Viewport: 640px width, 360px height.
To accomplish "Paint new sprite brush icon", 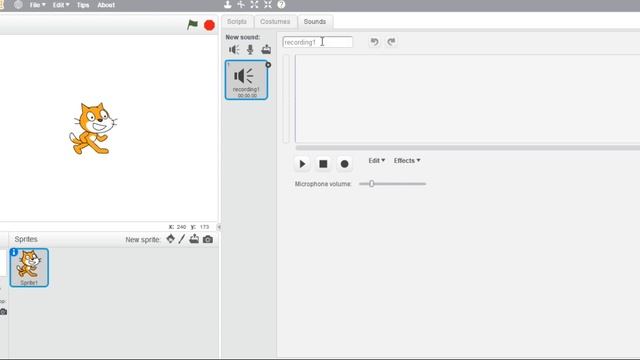I will click(182, 239).
